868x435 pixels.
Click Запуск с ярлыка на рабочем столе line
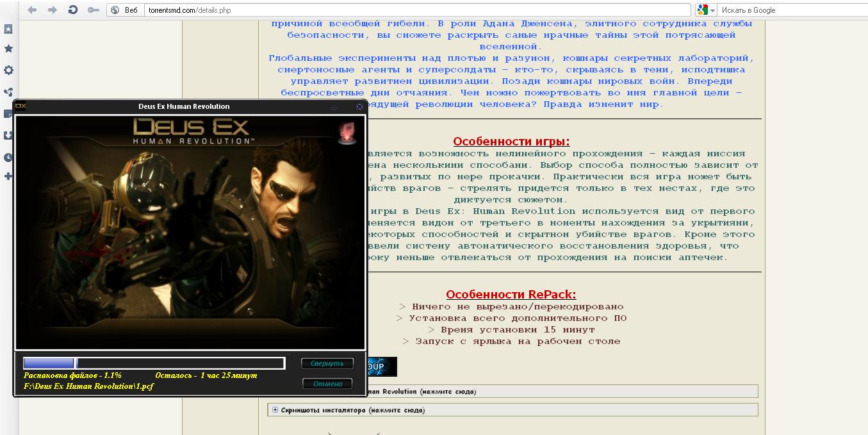pyautogui.click(x=511, y=341)
